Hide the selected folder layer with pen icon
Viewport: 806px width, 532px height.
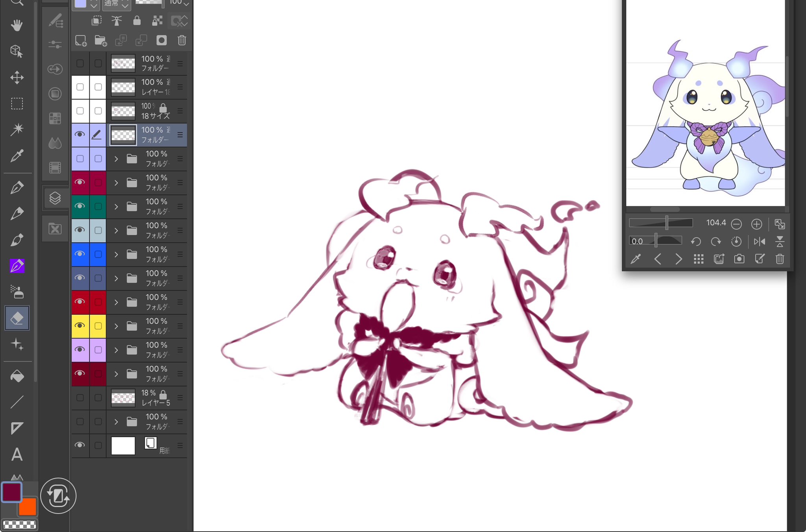(x=80, y=135)
